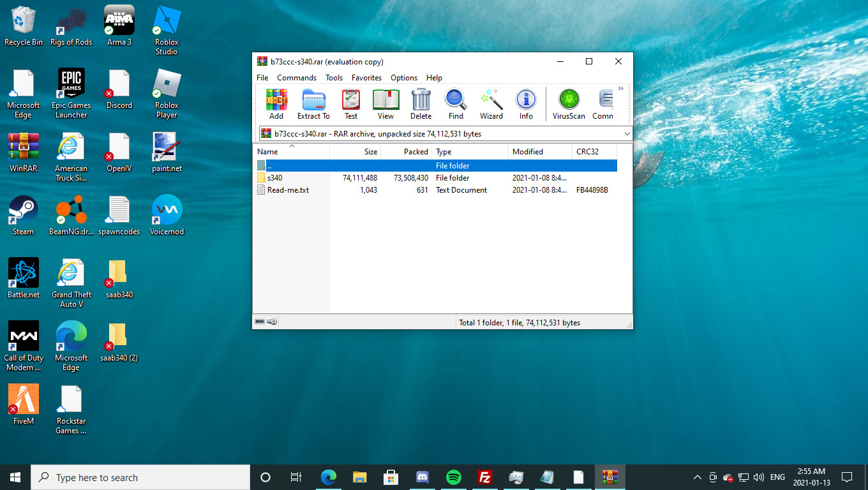Click the Spotify taskbar icon

(x=454, y=477)
